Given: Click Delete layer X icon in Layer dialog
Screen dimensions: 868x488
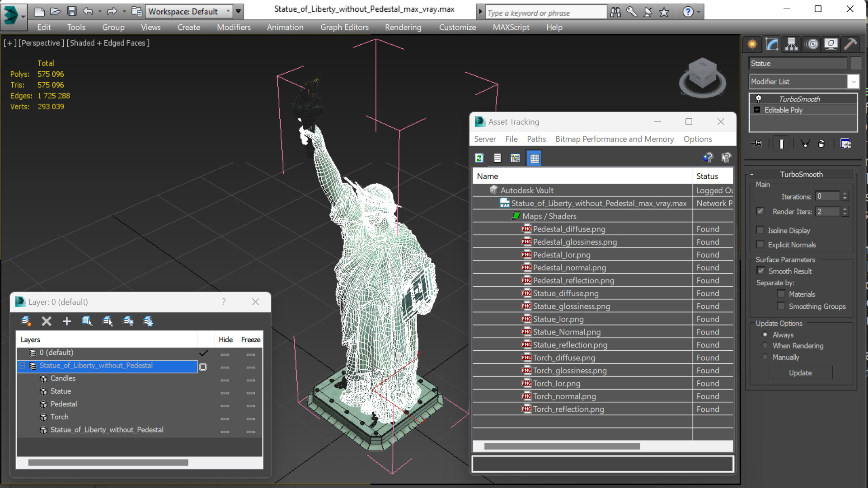Looking at the screenshot, I should click(46, 321).
